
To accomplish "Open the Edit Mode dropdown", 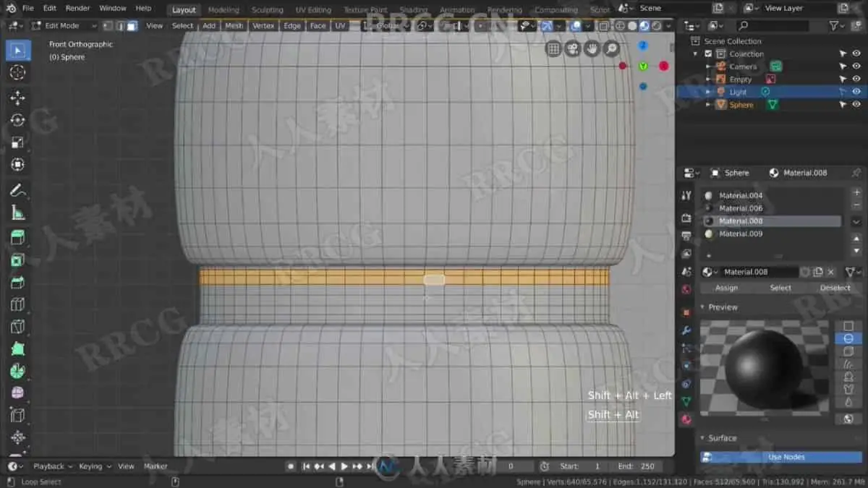I will (x=64, y=25).
